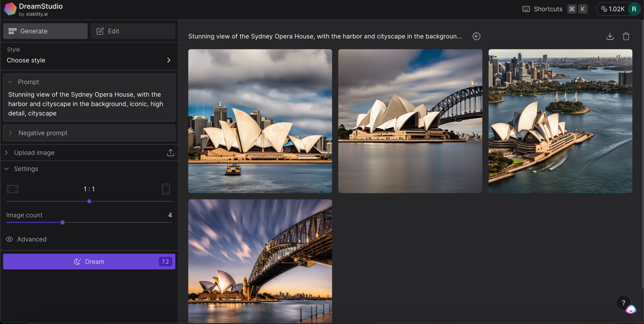Screen dimensions: 644x324
Task: Open the chat support bubble icon
Action: pos(631,310)
